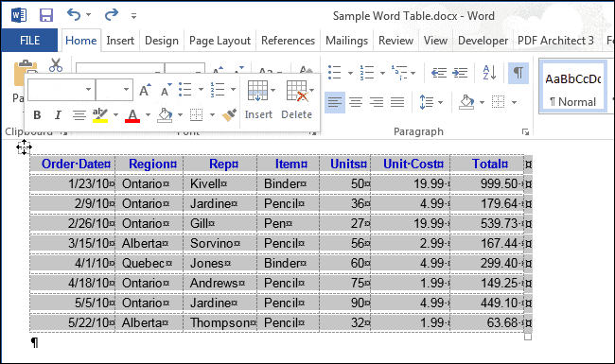
Task: Open the FILE tab
Action: pos(29,41)
